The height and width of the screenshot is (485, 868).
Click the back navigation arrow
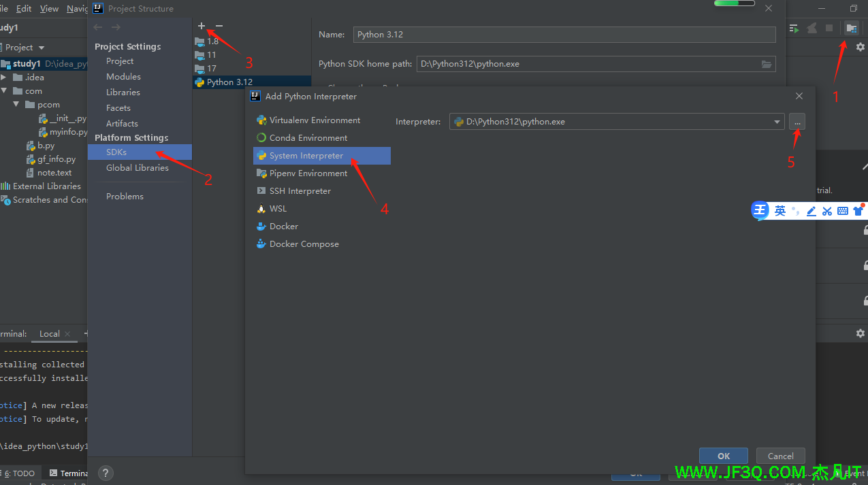[x=98, y=27]
